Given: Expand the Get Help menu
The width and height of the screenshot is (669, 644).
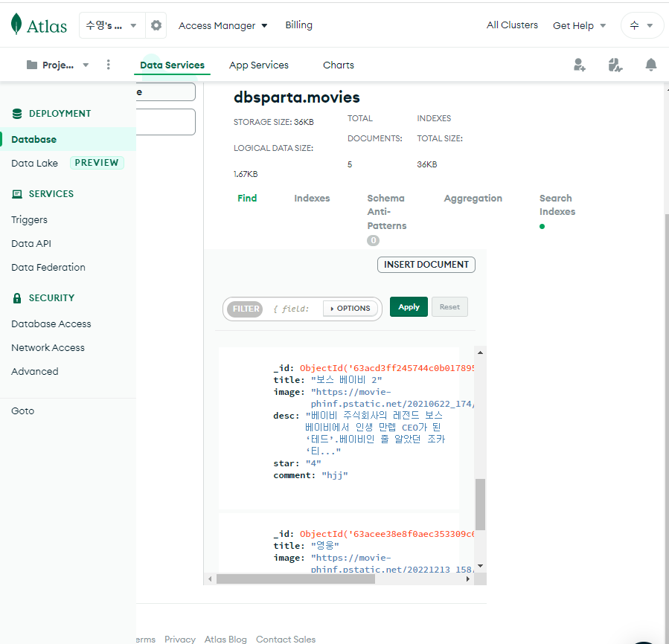Looking at the screenshot, I should (579, 25).
